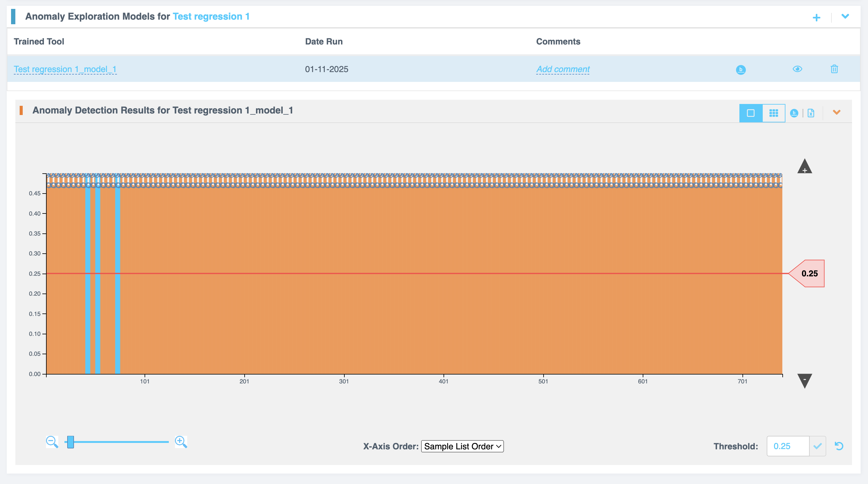868x484 pixels.
Task: Zoom in on the chart using the magnifier
Action: tap(181, 442)
